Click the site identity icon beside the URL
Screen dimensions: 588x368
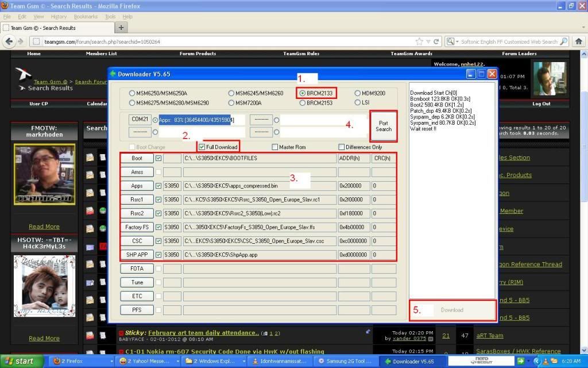pyautogui.click(x=36, y=41)
